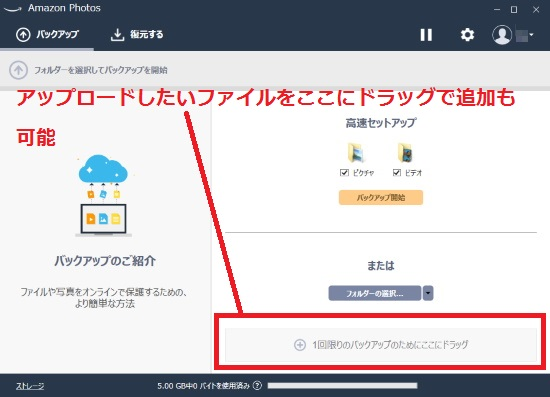Click the または label

[x=381, y=266]
